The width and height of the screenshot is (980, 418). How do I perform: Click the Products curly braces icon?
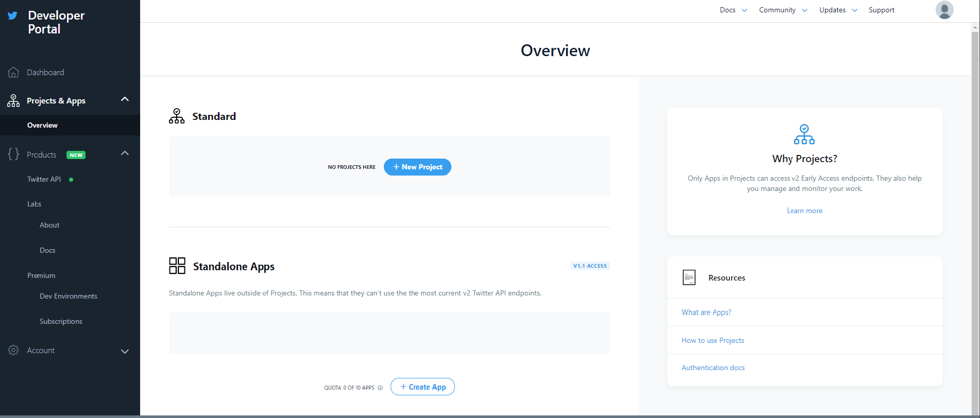coord(13,154)
